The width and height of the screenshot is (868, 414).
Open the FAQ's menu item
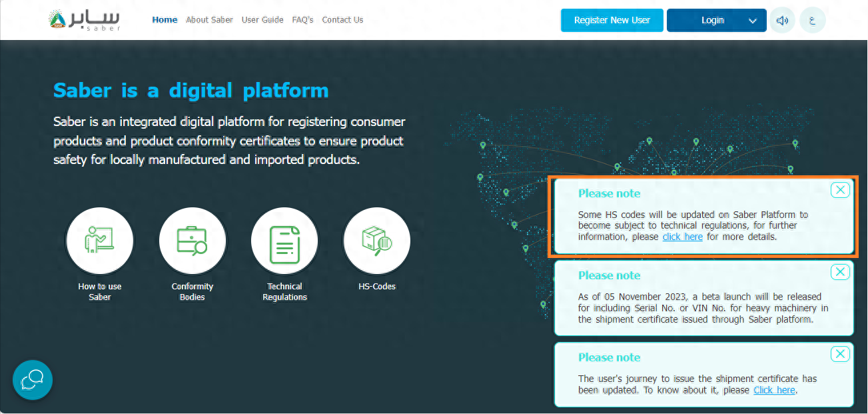(x=302, y=20)
